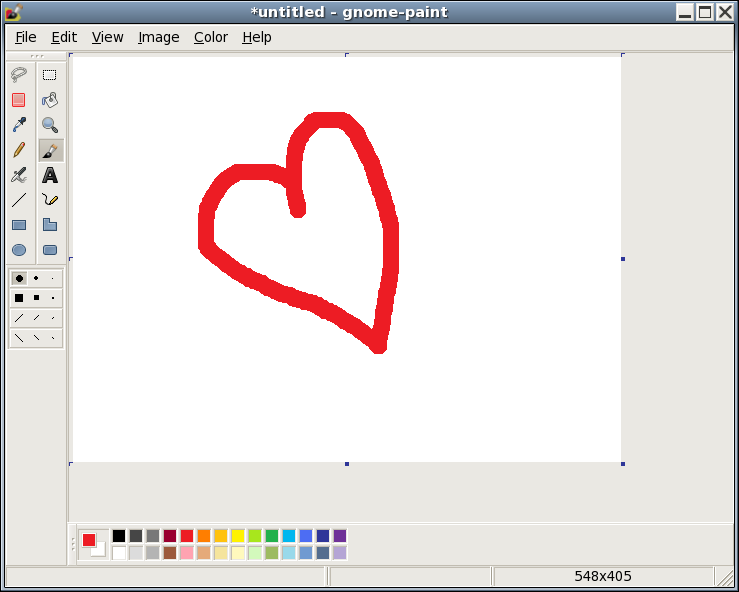739x592 pixels.
Task: Select the white palette swatch
Action: point(119,552)
